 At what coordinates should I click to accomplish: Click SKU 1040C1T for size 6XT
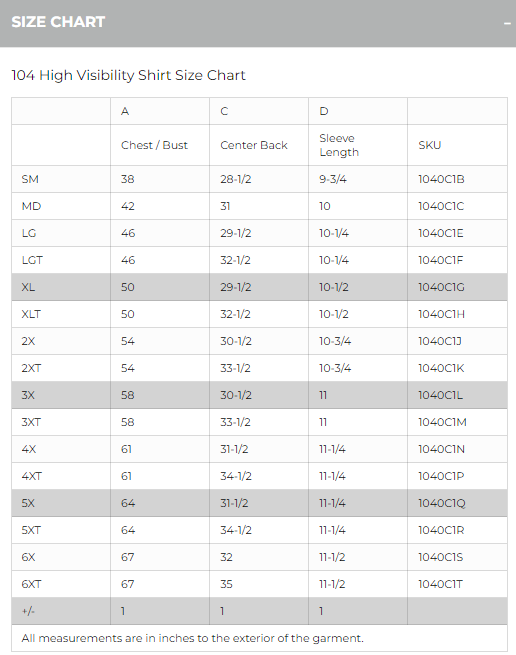coord(440,584)
